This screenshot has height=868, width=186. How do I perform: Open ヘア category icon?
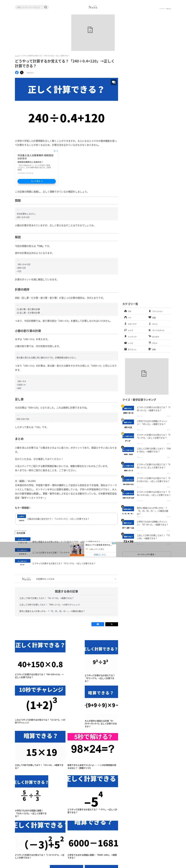(126, 317)
